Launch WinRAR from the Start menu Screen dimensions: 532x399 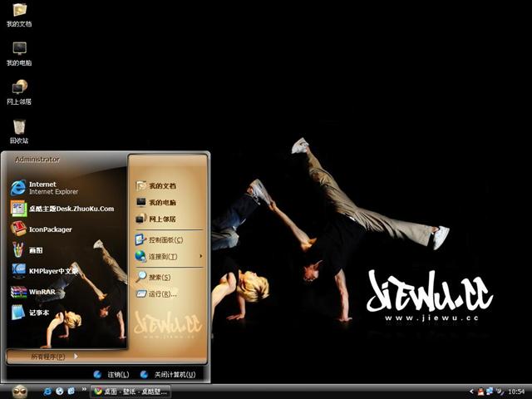(x=42, y=291)
